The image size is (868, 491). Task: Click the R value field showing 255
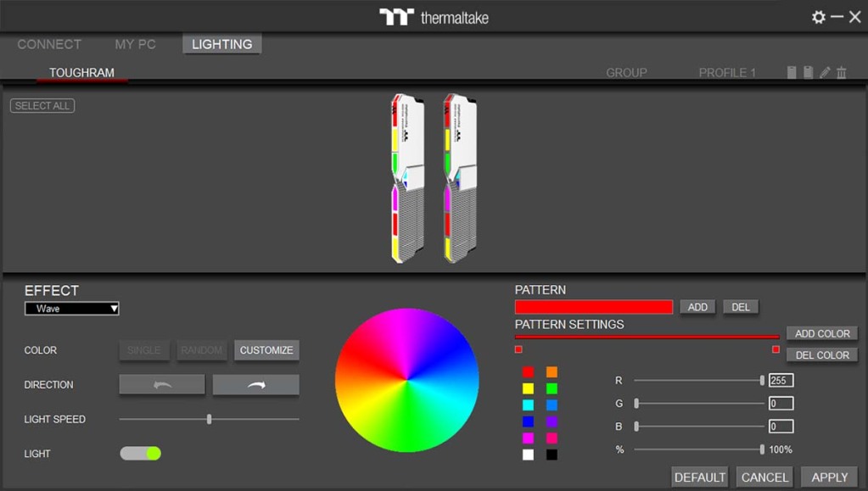pos(781,380)
